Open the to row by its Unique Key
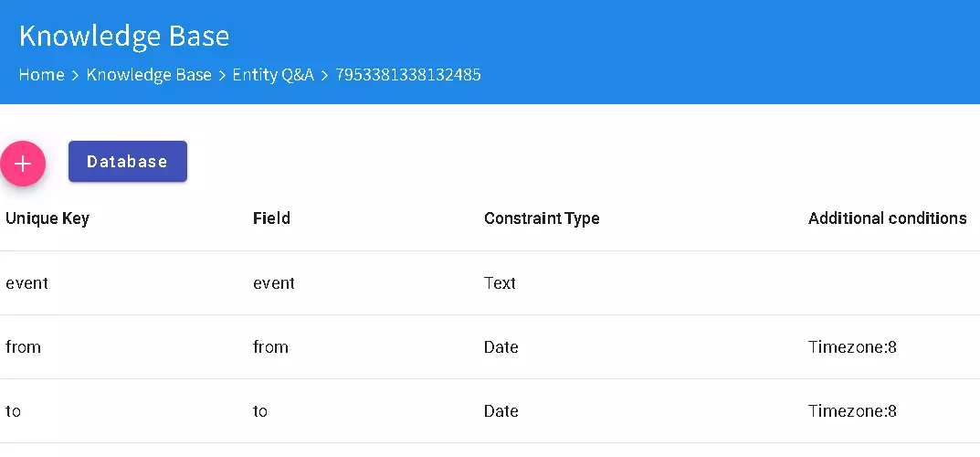The image size is (980, 457). coord(13,411)
